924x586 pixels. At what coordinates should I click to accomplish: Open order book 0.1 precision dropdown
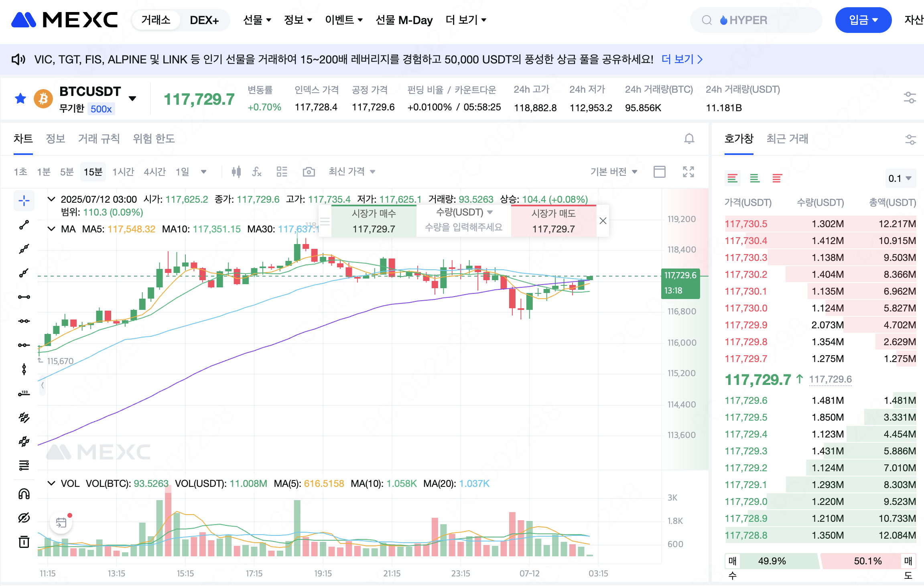[x=900, y=178]
